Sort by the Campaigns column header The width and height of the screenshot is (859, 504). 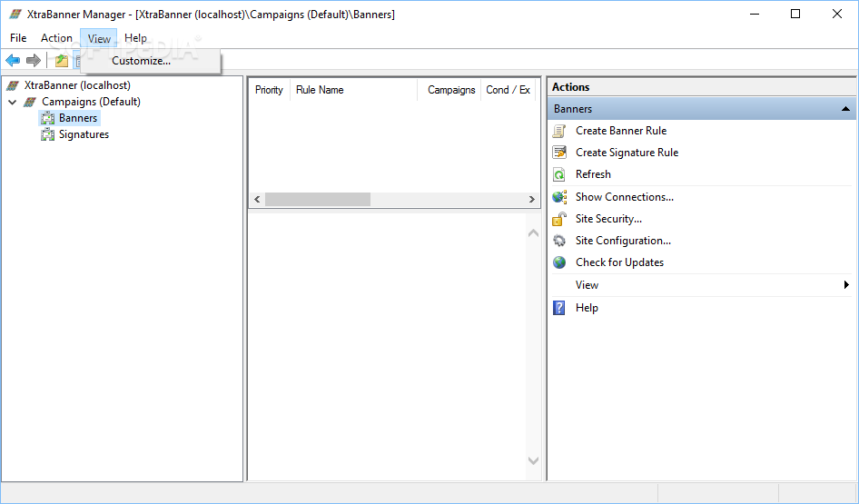click(x=449, y=90)
